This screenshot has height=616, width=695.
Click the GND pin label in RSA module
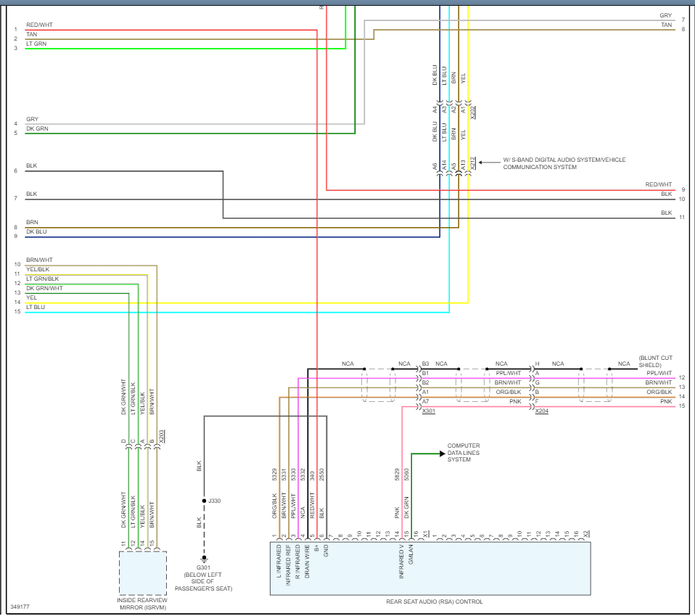coord(326,551)
